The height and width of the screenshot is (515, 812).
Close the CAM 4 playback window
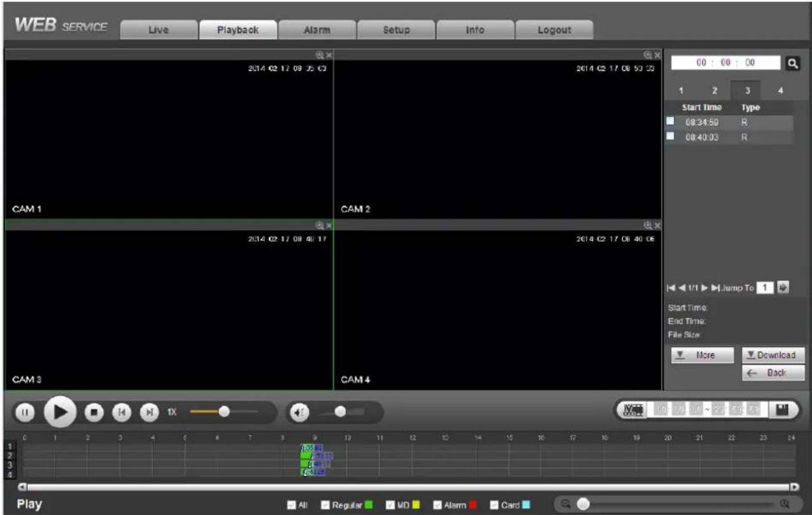click(656, 225)
